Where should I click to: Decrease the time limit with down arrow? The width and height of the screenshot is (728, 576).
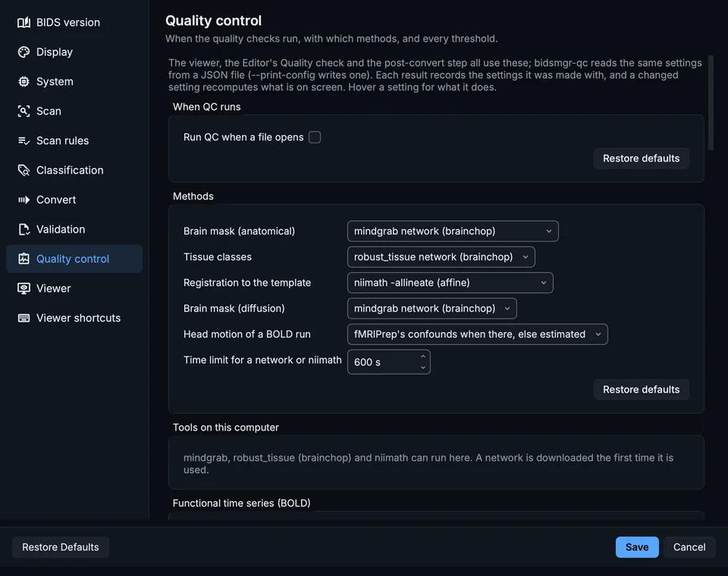423,368
